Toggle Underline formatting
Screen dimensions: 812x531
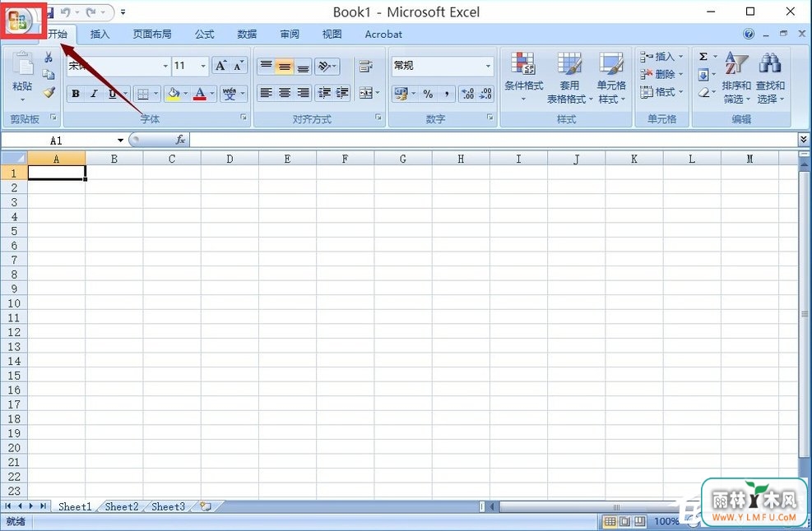pyautogui.click(x=112, y=94)
